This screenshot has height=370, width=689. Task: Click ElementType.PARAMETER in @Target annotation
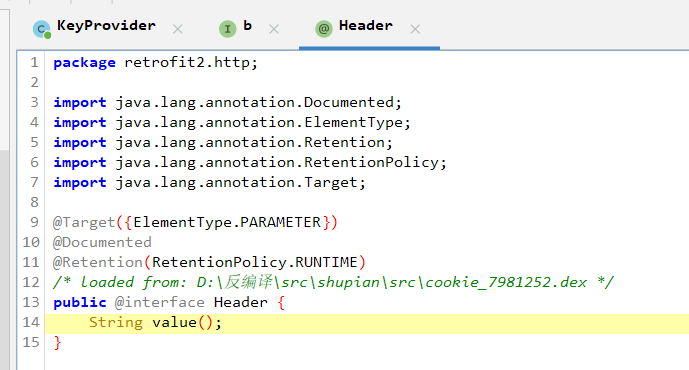click(x=227, y=222)
